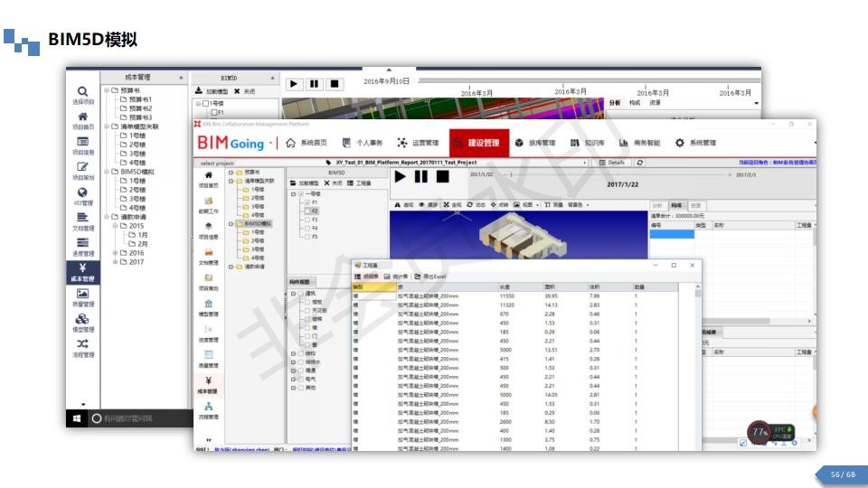Click the BIMGoing simulation timeline slider

click(620, 174)
